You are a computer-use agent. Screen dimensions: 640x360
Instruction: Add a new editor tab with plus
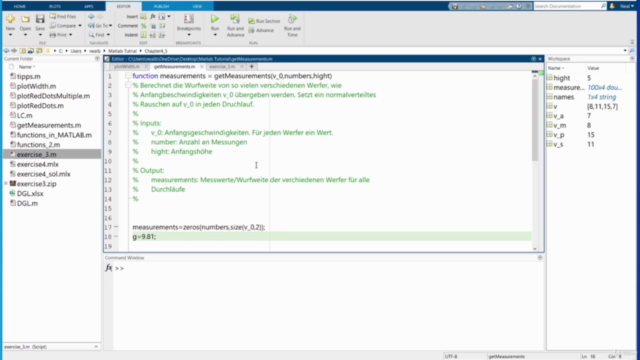[x=251, y=67]
